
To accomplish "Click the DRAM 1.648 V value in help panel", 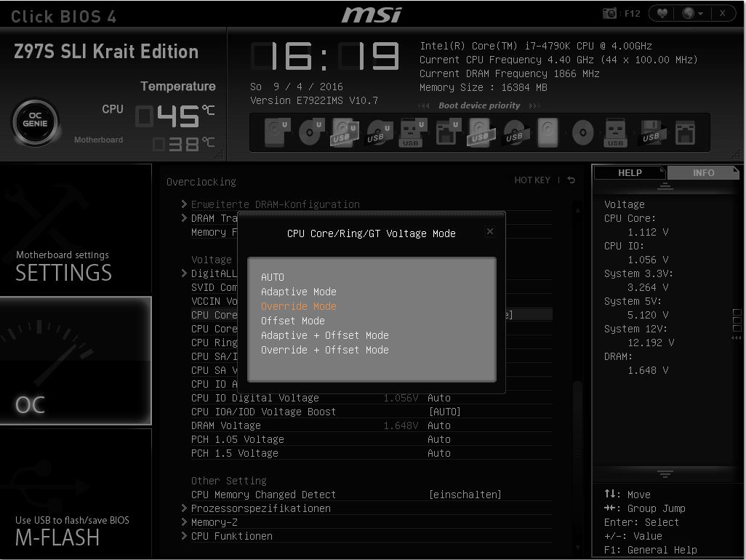I will pos(648,370).
